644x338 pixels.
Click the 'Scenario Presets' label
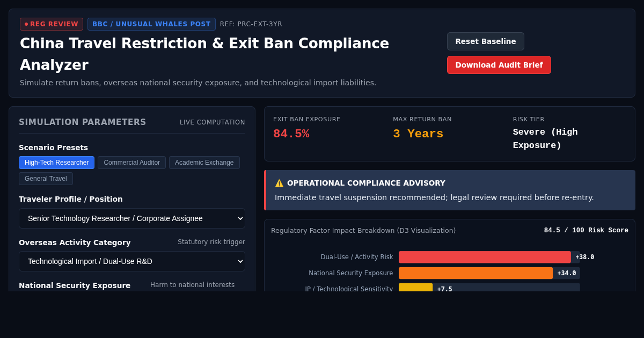(53, 148)
